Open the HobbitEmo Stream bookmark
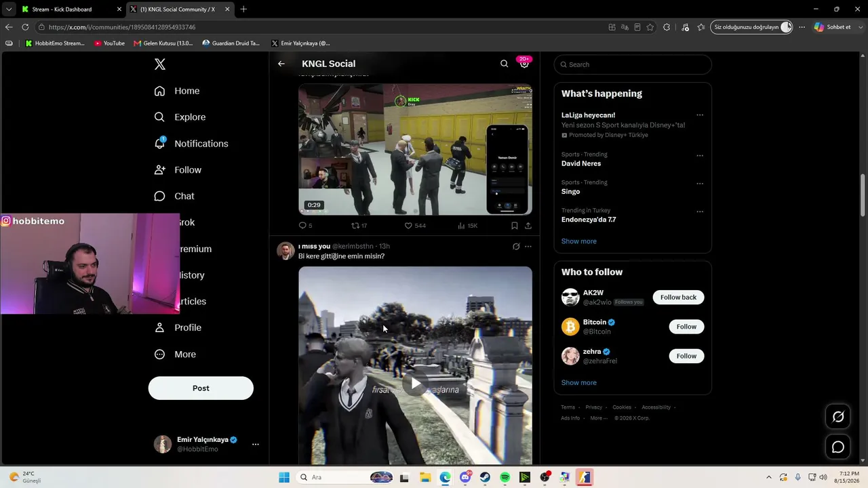 click(x=55, y=43)
